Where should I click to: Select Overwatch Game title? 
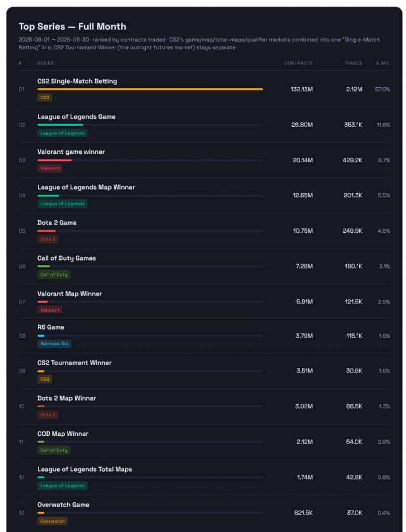63,504
